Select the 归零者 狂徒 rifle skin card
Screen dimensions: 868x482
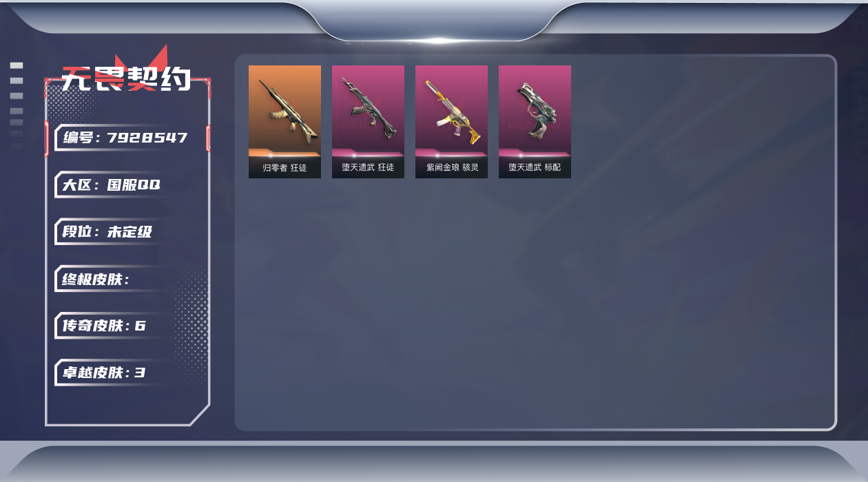click(285, 122)
